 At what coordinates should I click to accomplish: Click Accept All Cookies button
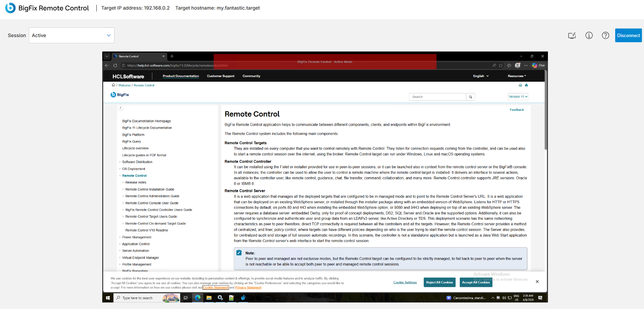476,282
